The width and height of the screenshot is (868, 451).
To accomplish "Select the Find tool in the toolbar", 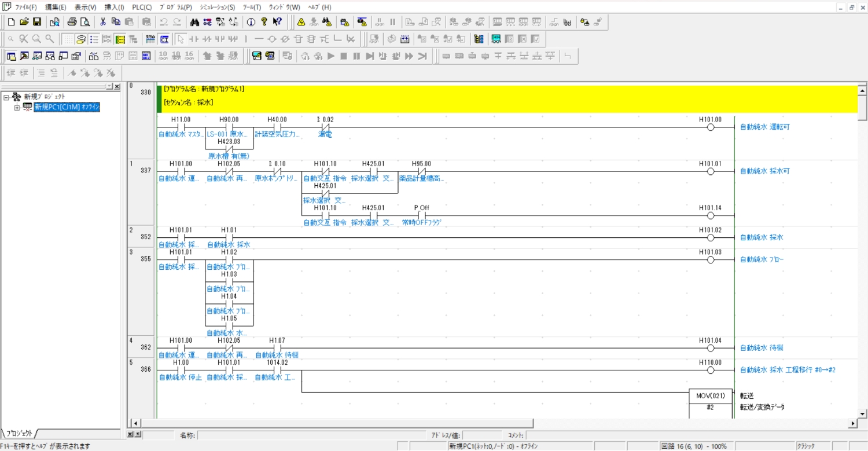I will pos(194,22).
